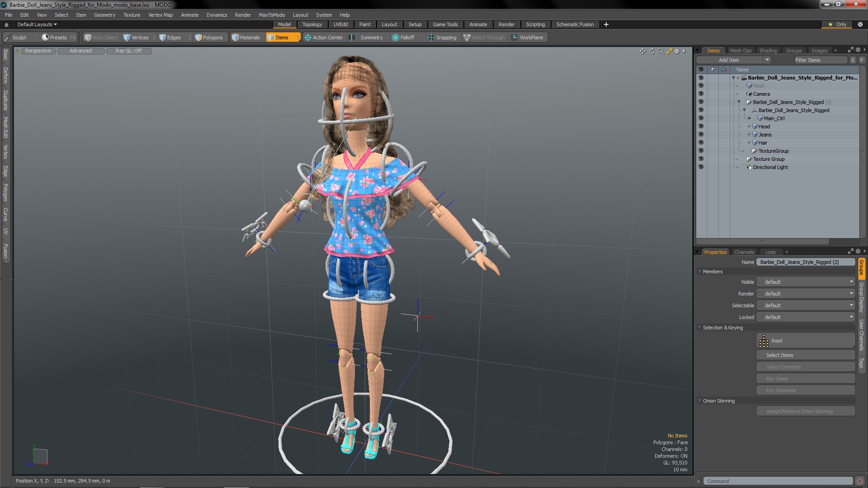This screenshot has width=868, height=488.
Task: Expand the Items panel to full view
Action: click(850, 50)
